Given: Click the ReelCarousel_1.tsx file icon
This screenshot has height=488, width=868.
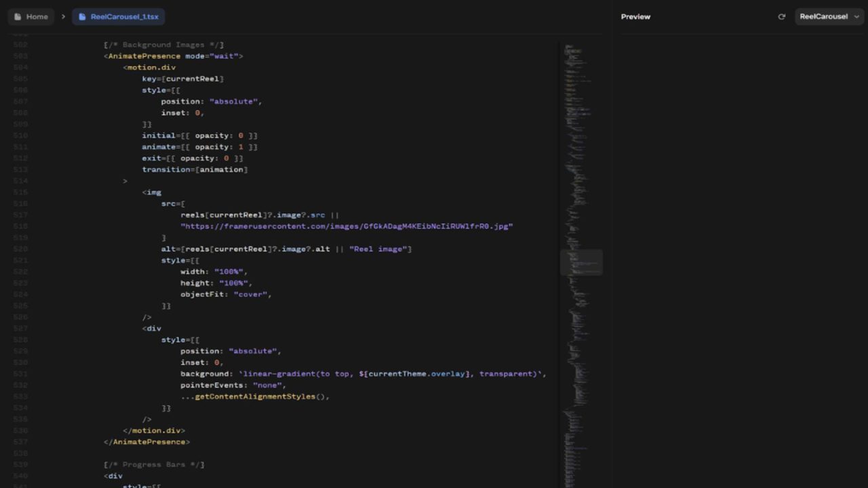Looking at the screenshot, I should click(x=82, y=17).
